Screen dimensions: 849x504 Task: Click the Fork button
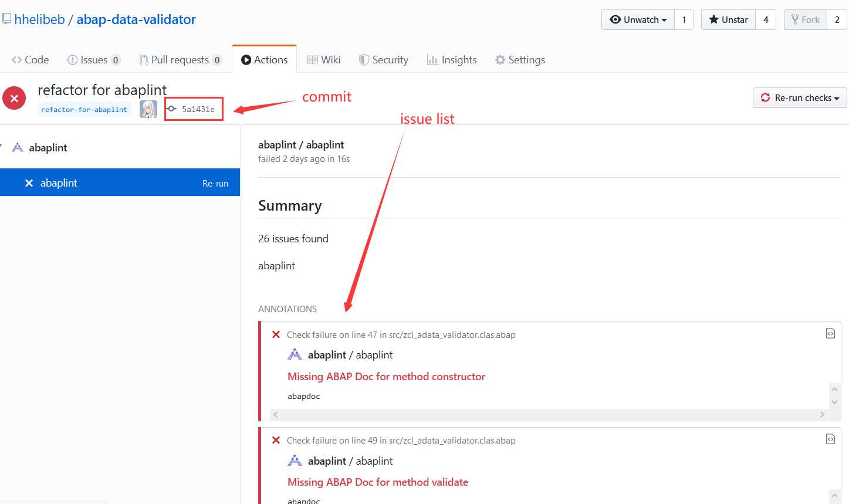pos(806,19)
